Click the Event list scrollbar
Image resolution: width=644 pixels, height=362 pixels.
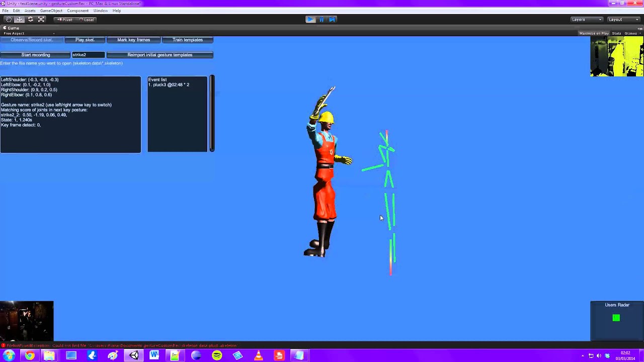point(212,114)
